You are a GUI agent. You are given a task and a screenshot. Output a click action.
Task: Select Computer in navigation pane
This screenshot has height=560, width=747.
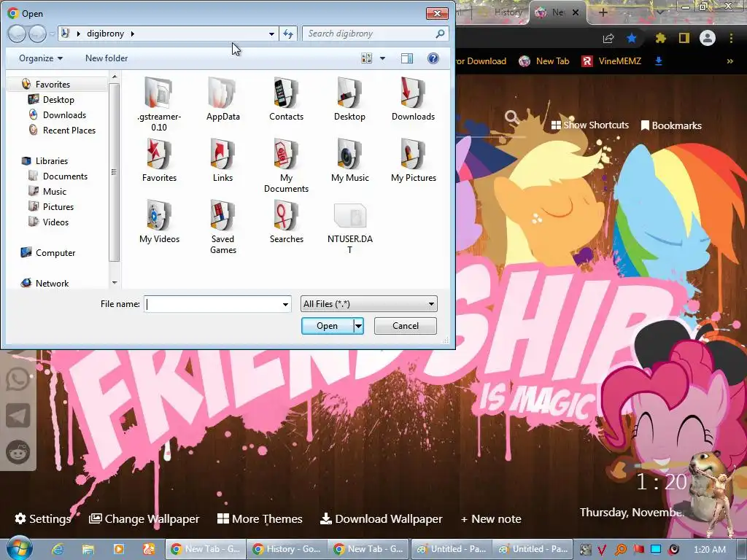point(55,253)
